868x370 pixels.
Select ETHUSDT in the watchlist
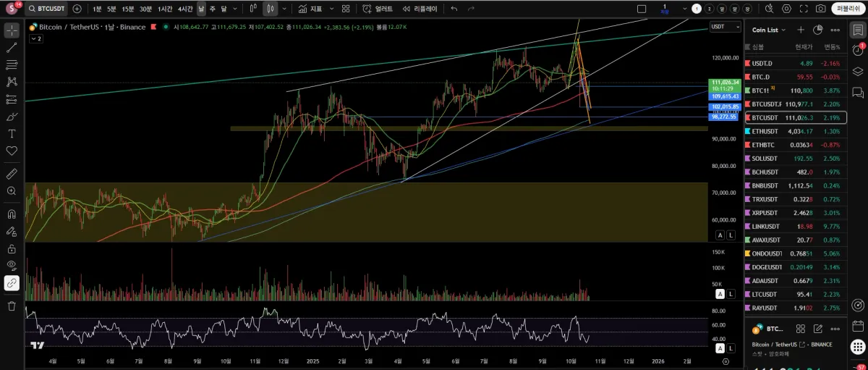click(796, 131)
